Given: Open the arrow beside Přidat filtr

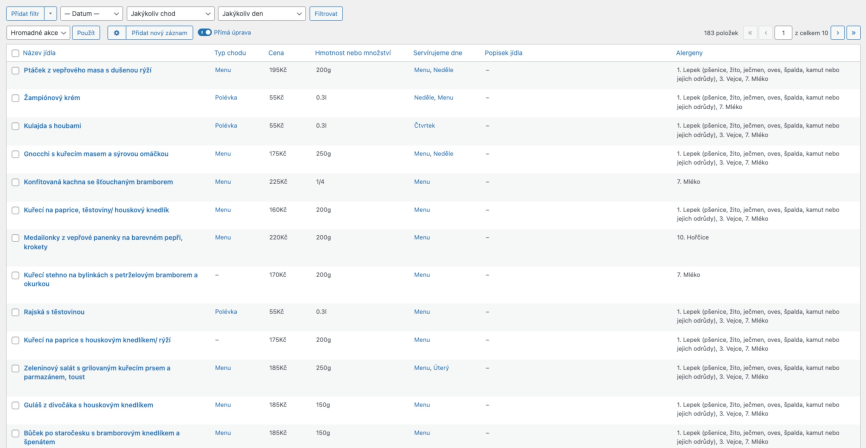Looking at the screenshot, I should pos(50,13).
